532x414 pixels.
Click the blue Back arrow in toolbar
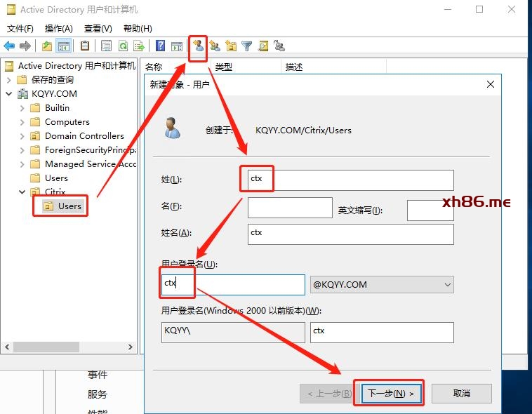[9, 46]
